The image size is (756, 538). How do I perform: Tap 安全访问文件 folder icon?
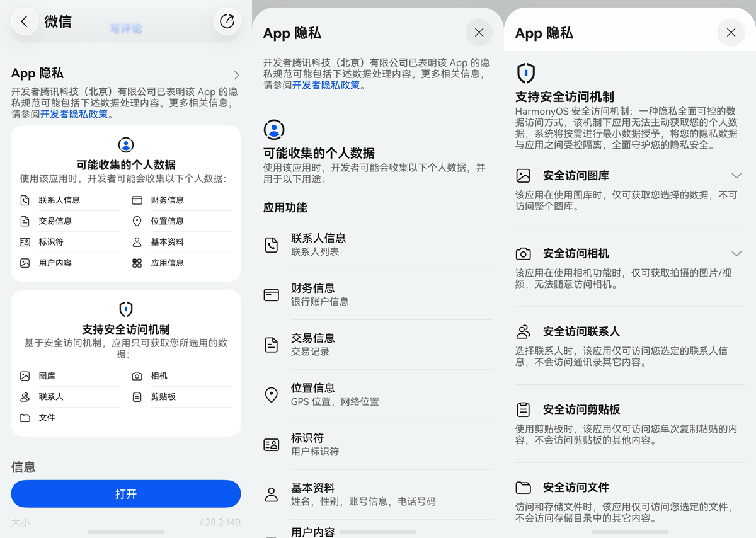(x=523, y=488)
